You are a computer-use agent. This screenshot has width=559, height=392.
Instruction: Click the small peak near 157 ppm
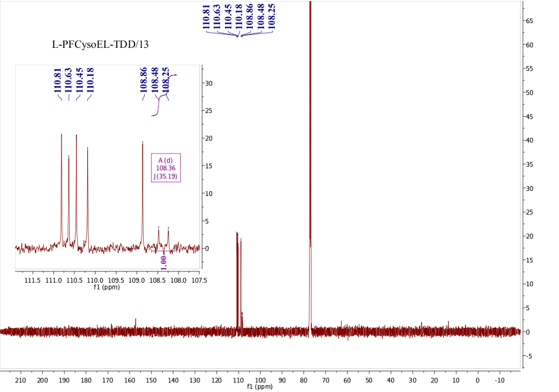(135, 322)
